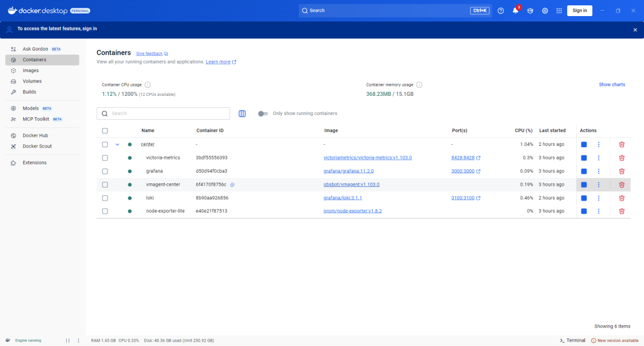
Task: Go to Images in the sidebar
Action: (x=31, y=70)
